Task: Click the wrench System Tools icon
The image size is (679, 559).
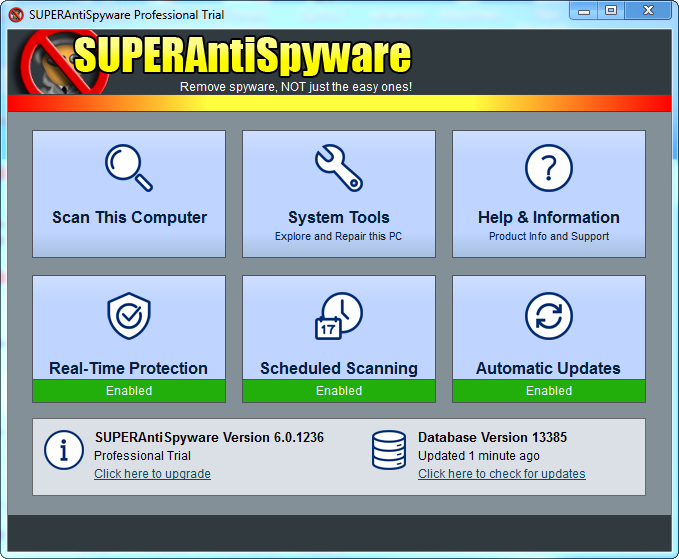Action: coord(339,168)
